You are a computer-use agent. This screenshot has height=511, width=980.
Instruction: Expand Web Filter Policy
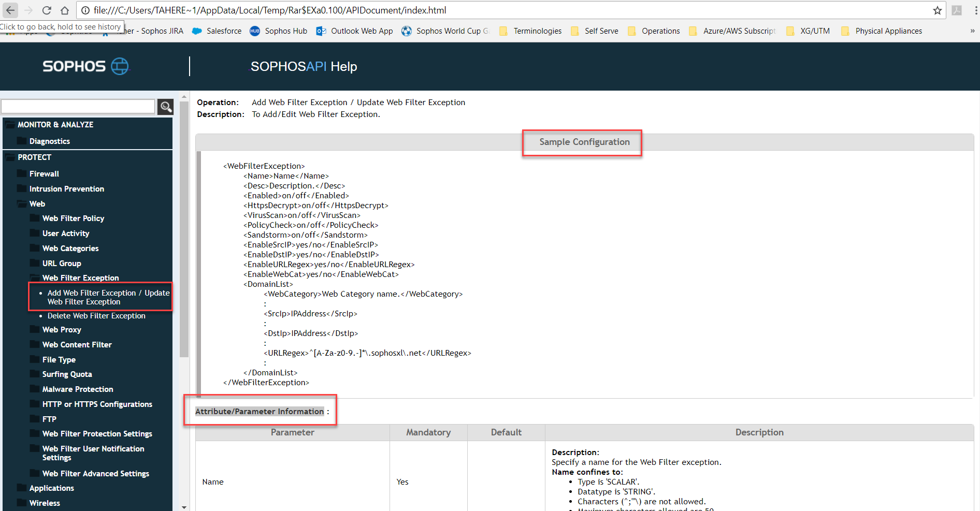73,218
